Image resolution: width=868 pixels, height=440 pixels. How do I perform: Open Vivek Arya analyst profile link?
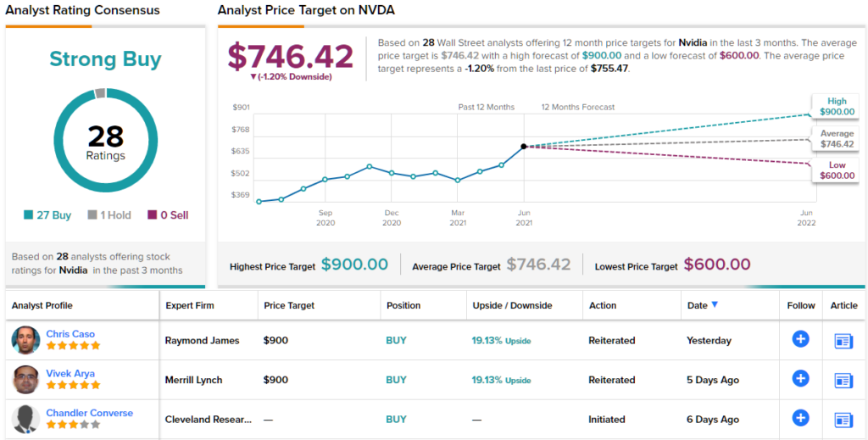pos(70,373)
